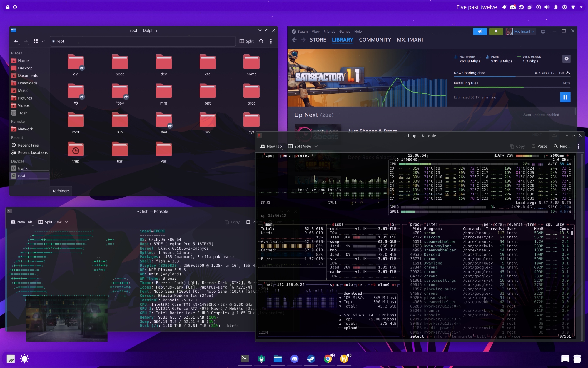The height and width of the screenshot is (368, 588).
Task: Open Steam notifications bell
Action: 496,32
